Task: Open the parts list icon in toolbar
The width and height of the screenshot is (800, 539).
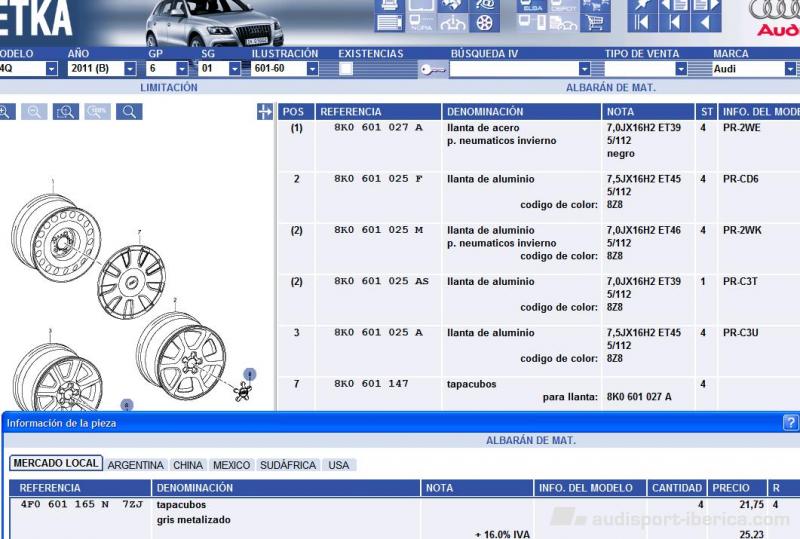Action: [x=390, y=23]
